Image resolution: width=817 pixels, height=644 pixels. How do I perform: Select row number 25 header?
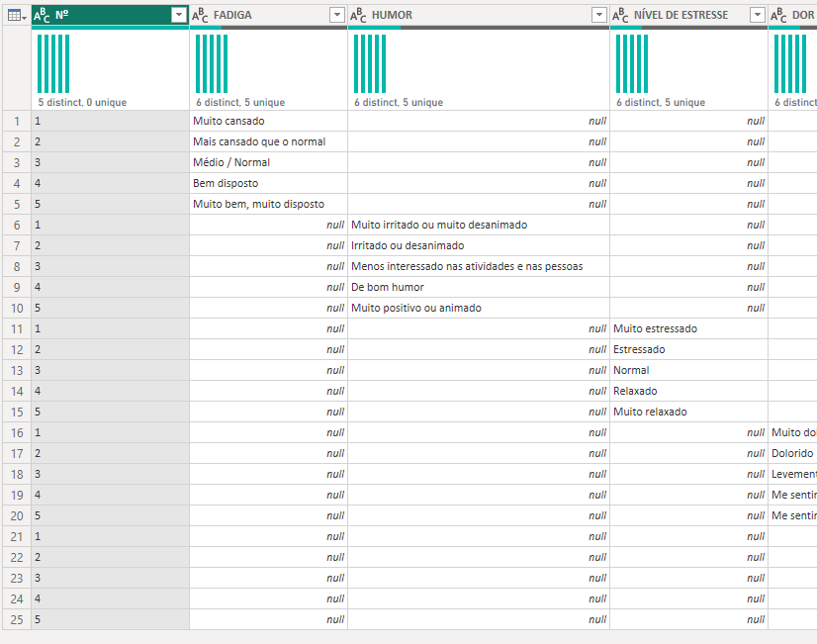(17, 619)
